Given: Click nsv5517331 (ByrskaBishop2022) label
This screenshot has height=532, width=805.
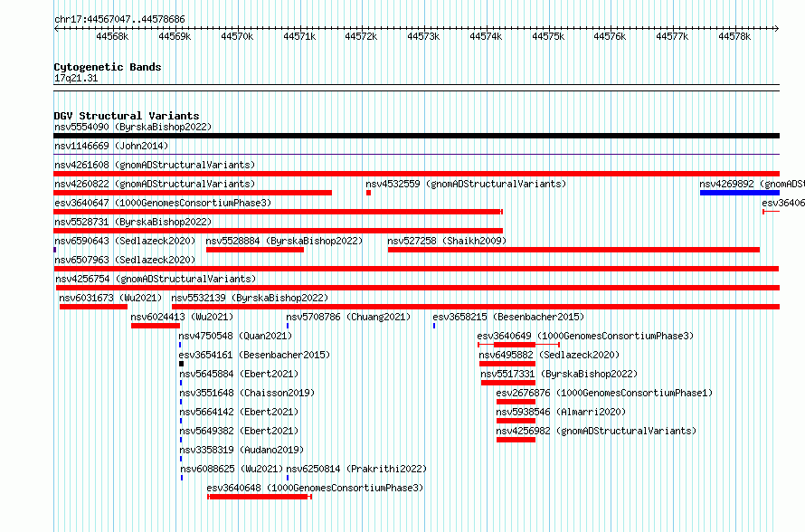Looking at the screenshot, I should point(559,374).
